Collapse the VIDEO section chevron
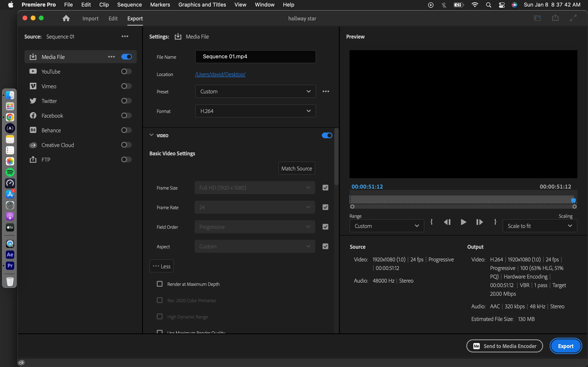This screenshot has width=588, height=367. [x=151, y=135]
